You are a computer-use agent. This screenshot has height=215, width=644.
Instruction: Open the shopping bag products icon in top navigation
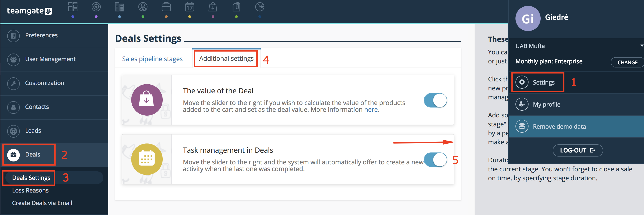[213, 7]
